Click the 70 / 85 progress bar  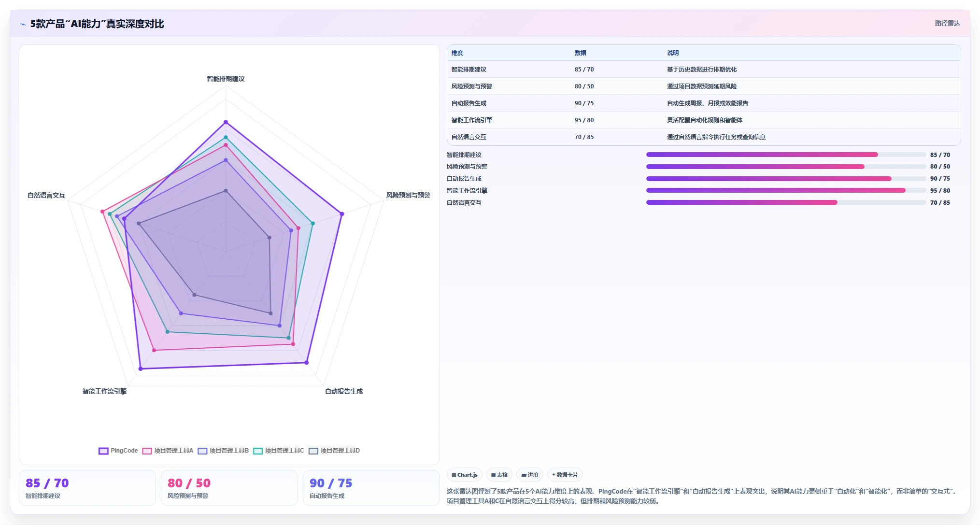tap(786, 202)
